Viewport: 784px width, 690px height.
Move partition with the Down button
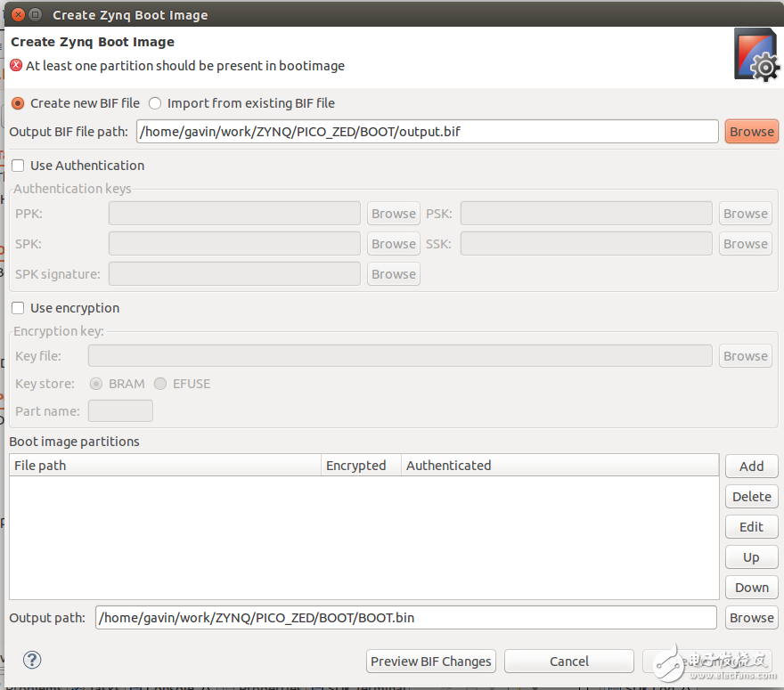751,588
